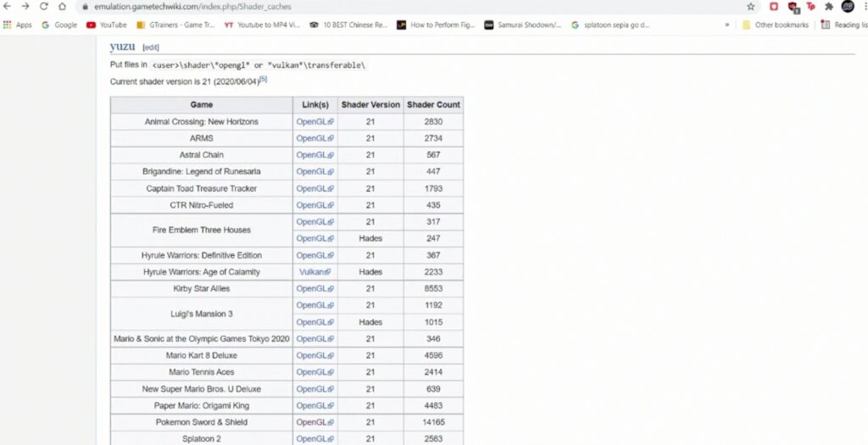Click the Game column header

(202, 104)
